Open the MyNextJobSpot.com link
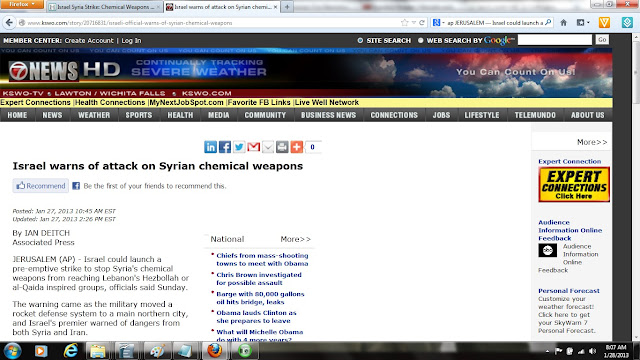The height and width of the screenshot is (360, 640). (187, 102)
